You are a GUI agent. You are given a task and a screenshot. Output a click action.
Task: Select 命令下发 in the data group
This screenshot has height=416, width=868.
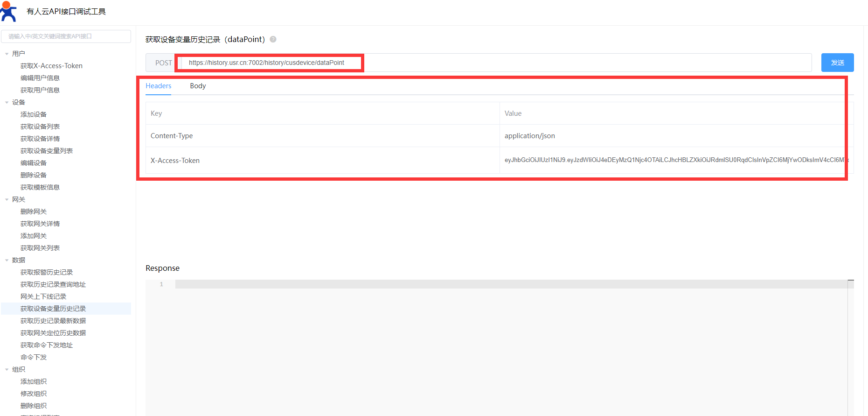pos(34,357)
